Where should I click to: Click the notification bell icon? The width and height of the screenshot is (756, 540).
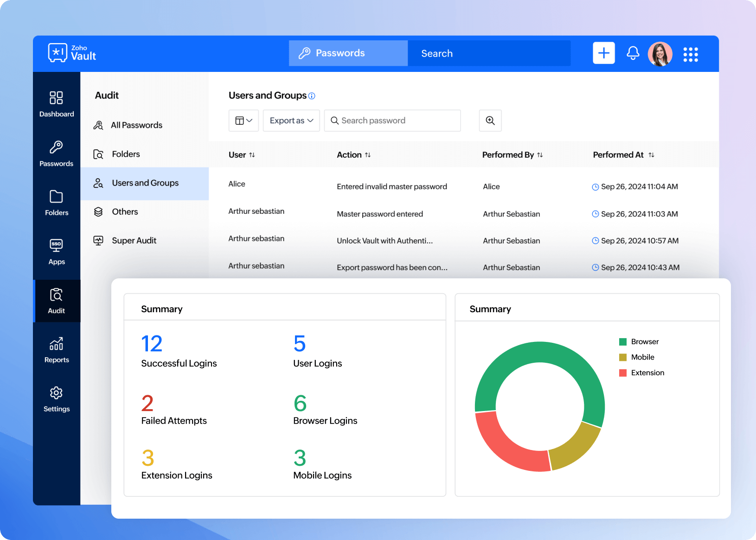pyautogui.click(x=632, y=53)
